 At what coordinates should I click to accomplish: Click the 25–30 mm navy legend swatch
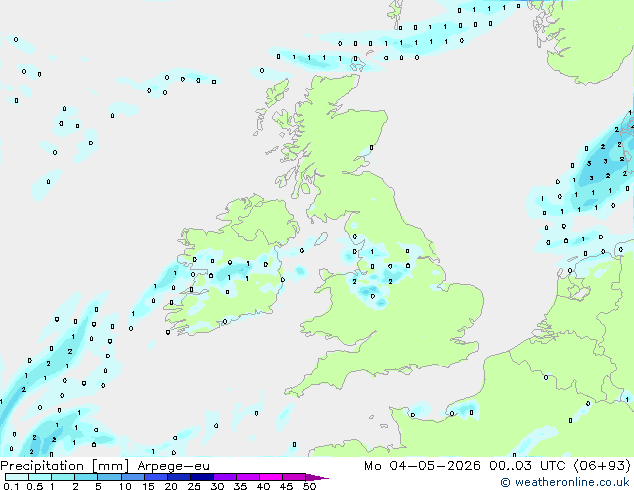pyautogui.click(x=201, y=477)
